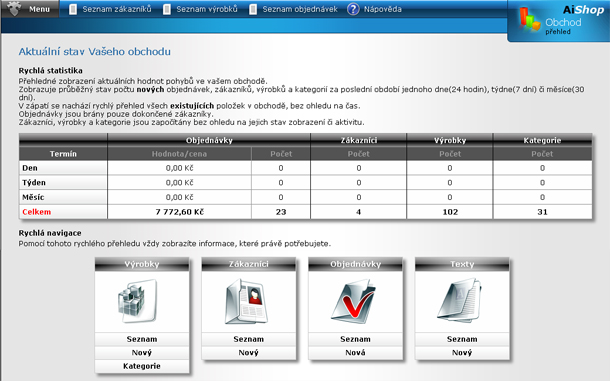Create Nový under Zákazníci card
Screen dimensions: 610x381
point(249,353)
